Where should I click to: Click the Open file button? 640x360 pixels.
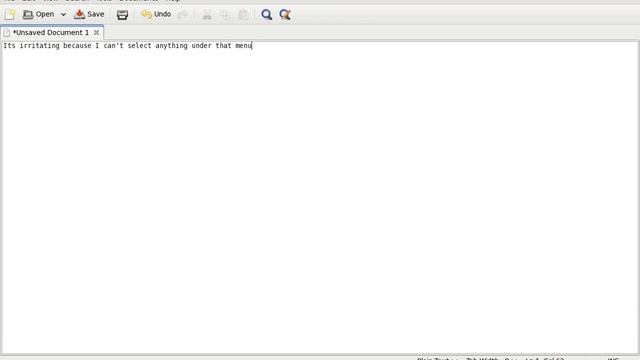click(38, 15)
